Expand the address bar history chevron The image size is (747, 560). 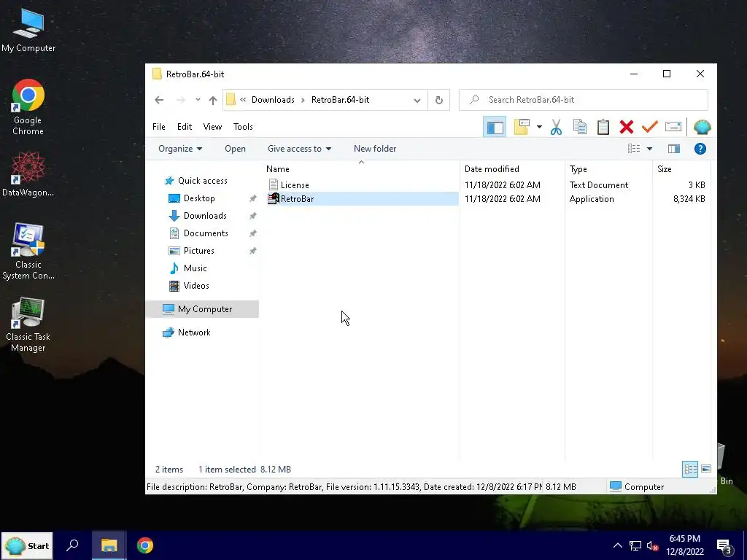tap(417, 100)
